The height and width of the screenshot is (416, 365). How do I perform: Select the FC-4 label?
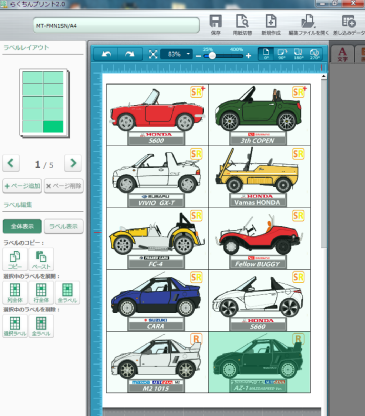(157, 239)
